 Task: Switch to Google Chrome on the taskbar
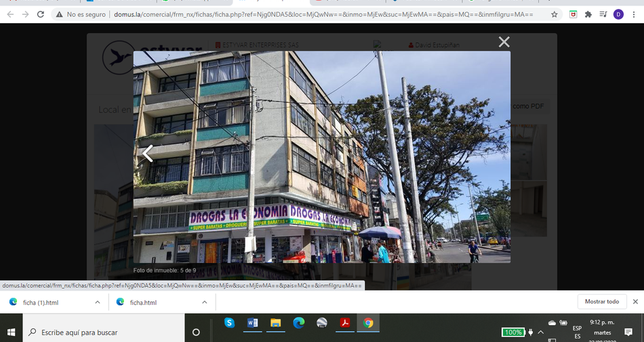tap(368, 323)
